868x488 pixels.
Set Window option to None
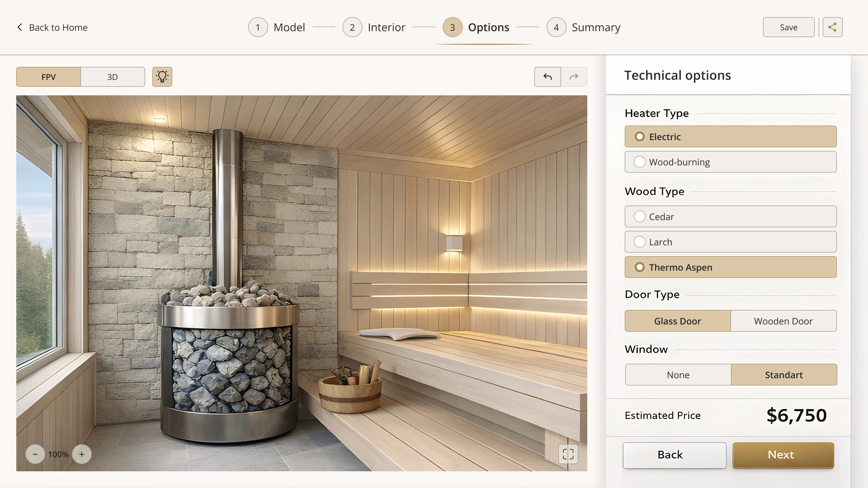(678, 375)
